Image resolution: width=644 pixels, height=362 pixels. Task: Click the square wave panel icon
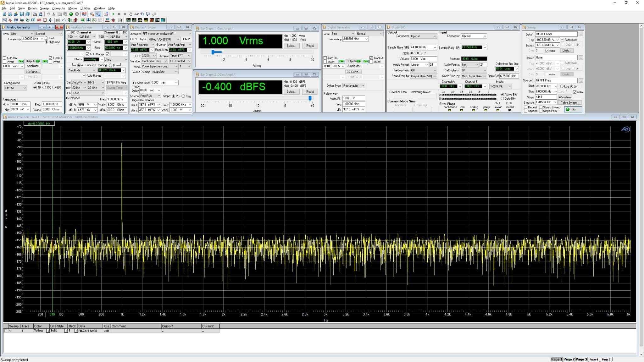point(16,20)
